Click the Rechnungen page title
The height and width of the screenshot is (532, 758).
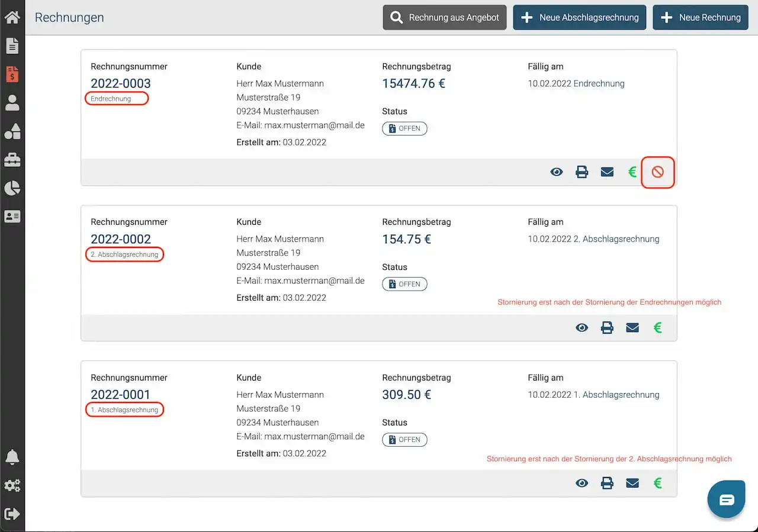[x=69, y=18]
